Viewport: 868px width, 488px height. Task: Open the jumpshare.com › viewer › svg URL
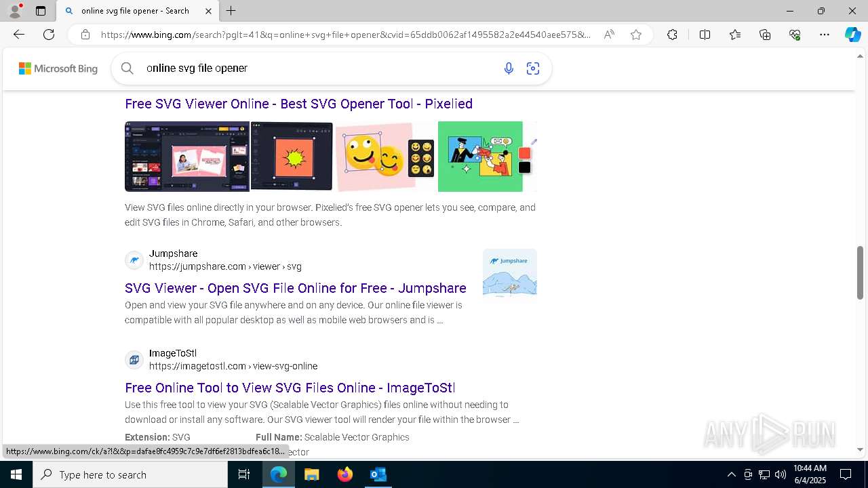click(x=225, y=266)
